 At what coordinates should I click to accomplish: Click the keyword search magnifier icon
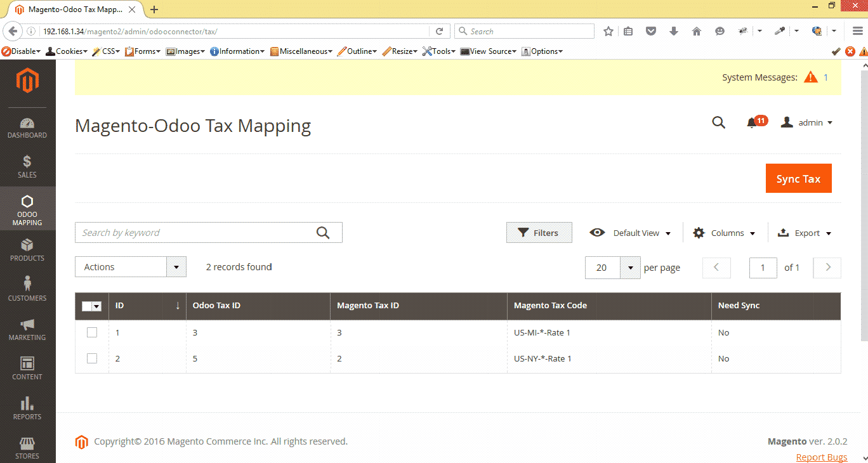[323, 233]
